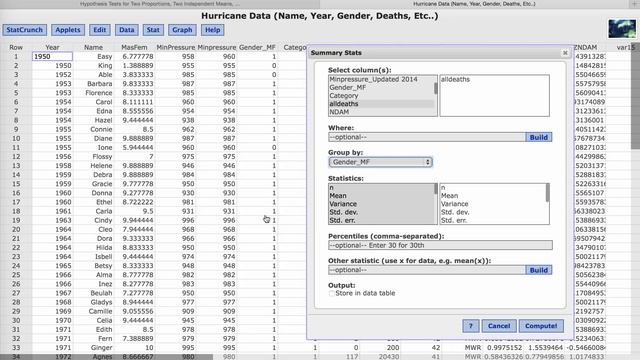The height and width of the screenshot is (360, 640).
Task: Click into the Percentiles input field
Action: 440,245
